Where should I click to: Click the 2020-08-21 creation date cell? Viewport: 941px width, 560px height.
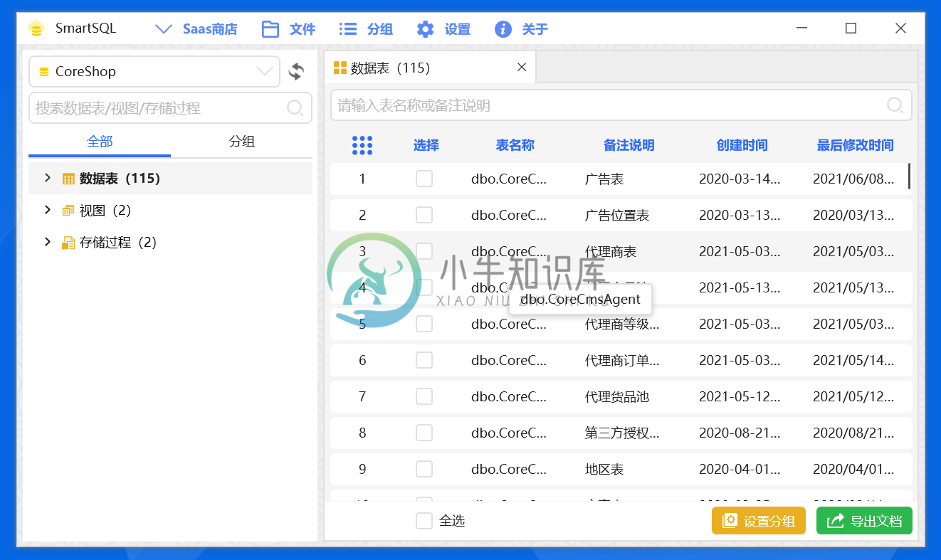coord(740,433)
